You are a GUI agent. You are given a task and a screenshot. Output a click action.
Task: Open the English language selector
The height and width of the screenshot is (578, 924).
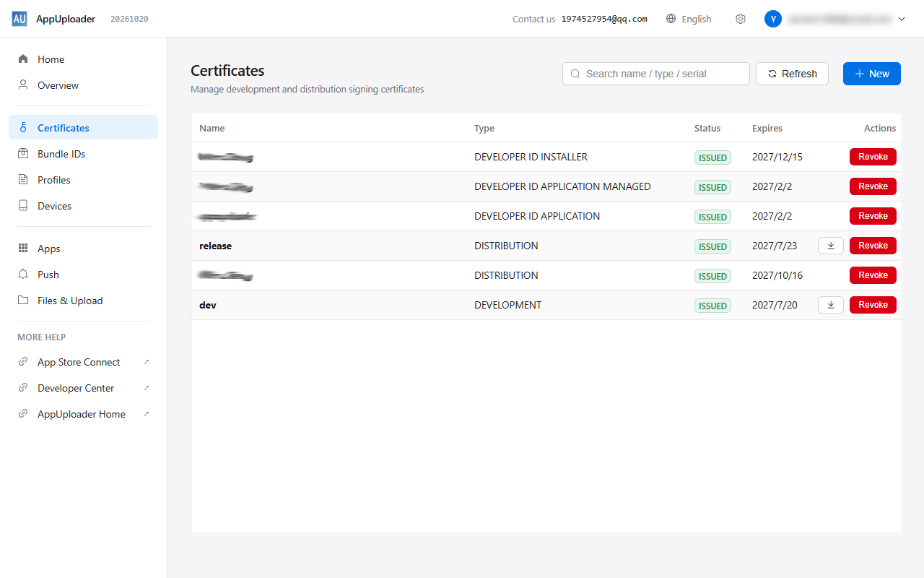pyautogui.click(x=689, y=19)
